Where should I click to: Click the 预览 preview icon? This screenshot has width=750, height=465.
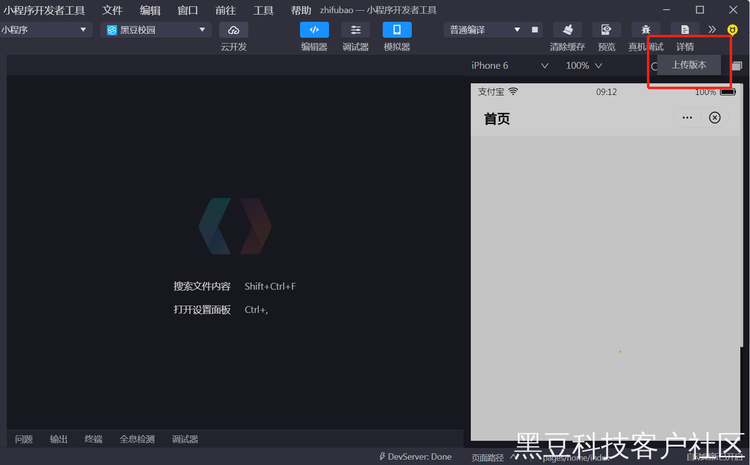coord(607,30)
